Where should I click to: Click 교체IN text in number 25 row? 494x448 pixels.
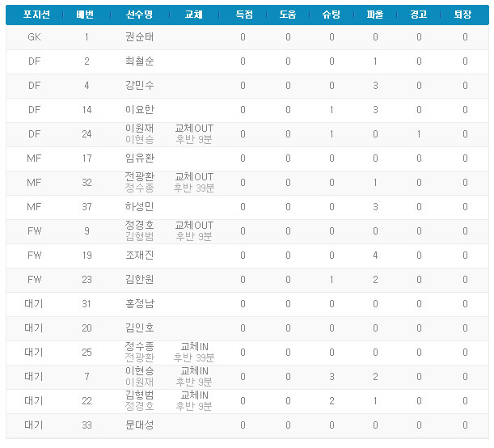[x=194, y=347]
